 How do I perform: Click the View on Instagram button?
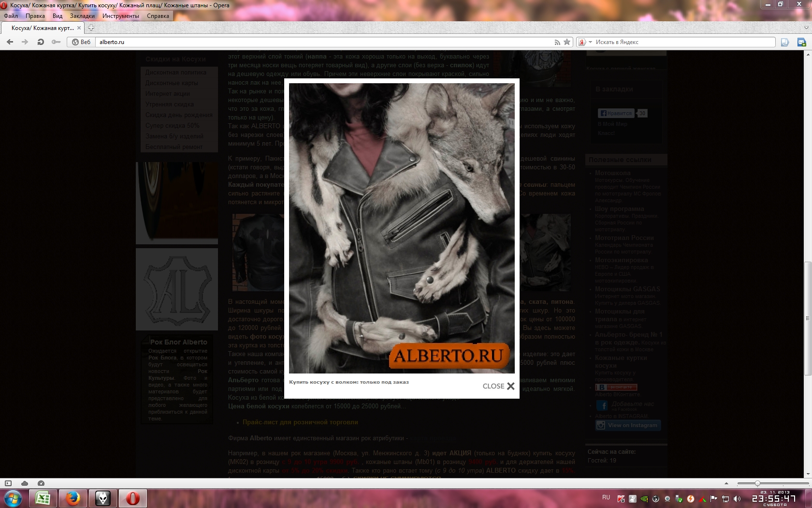pos(628,425)
